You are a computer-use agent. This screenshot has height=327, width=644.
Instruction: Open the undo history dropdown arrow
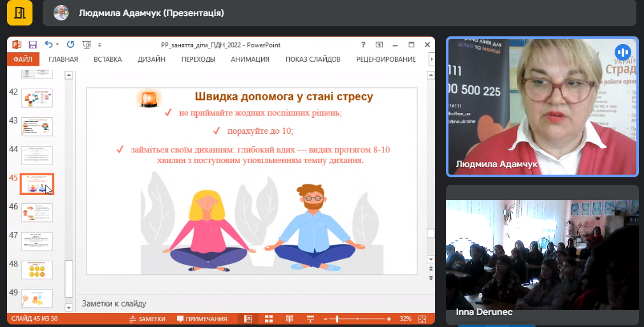click(57, 45)
